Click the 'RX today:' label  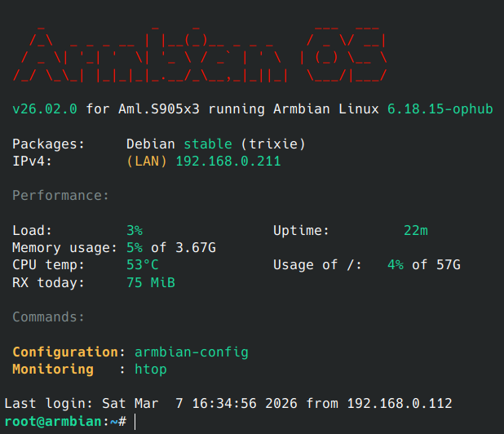tap(48, 283)
